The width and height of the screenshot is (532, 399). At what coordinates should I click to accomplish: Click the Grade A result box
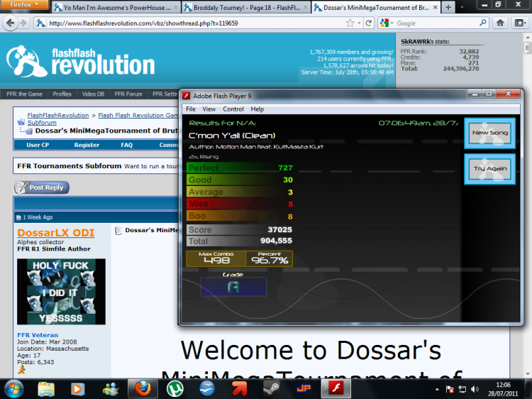(233, 287)
